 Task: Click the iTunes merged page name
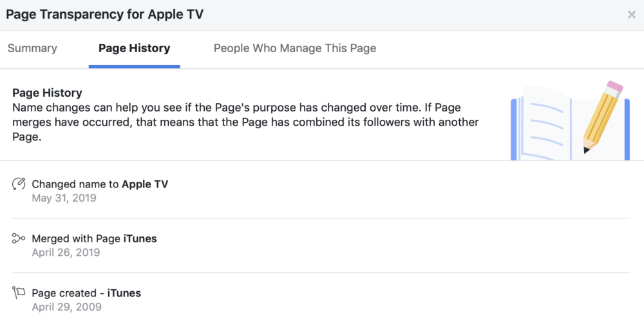[x=140, y=239]
